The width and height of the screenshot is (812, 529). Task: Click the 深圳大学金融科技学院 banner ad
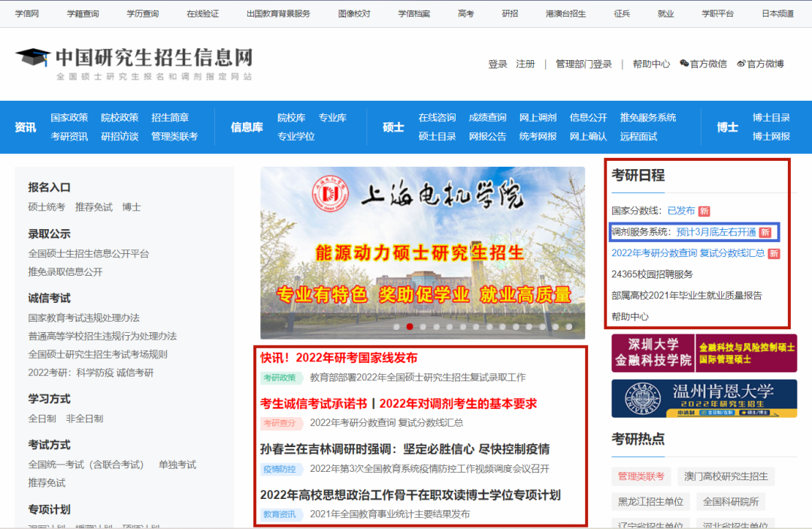pyautogui.click(x=702, y=352)
